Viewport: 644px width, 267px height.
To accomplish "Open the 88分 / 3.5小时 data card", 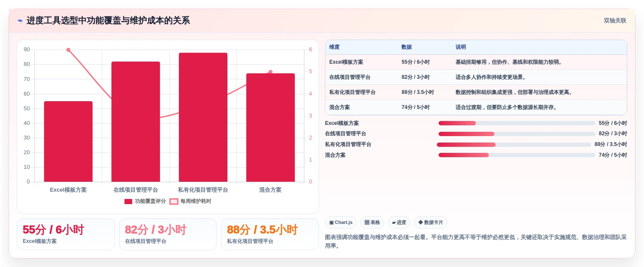I will tap(270, 234).
